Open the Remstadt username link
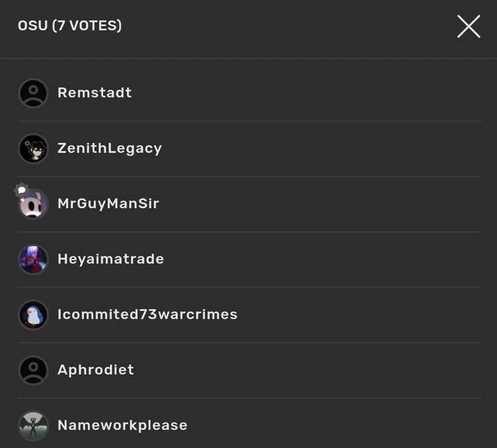497x448 pixels. click(94, 93)
